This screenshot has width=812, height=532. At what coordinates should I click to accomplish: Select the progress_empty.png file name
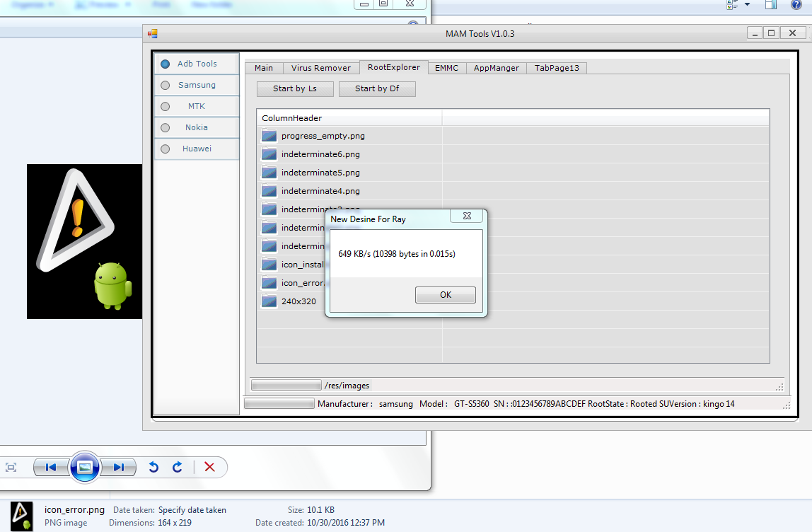323,136
